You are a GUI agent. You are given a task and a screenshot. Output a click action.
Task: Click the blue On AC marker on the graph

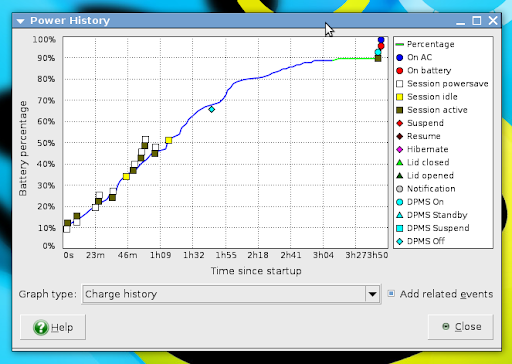click(x=381, y=40)
